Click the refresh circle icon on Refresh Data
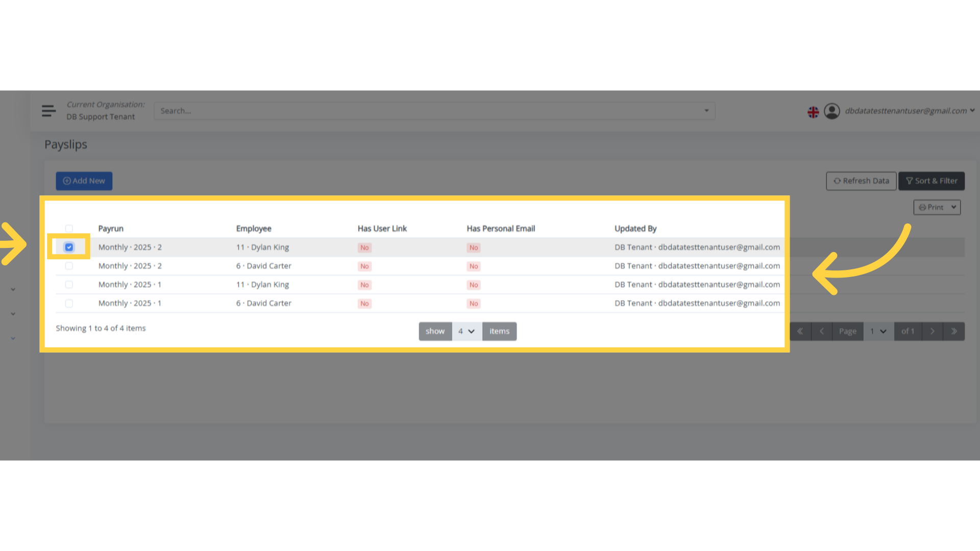 [x=837, y=181]
